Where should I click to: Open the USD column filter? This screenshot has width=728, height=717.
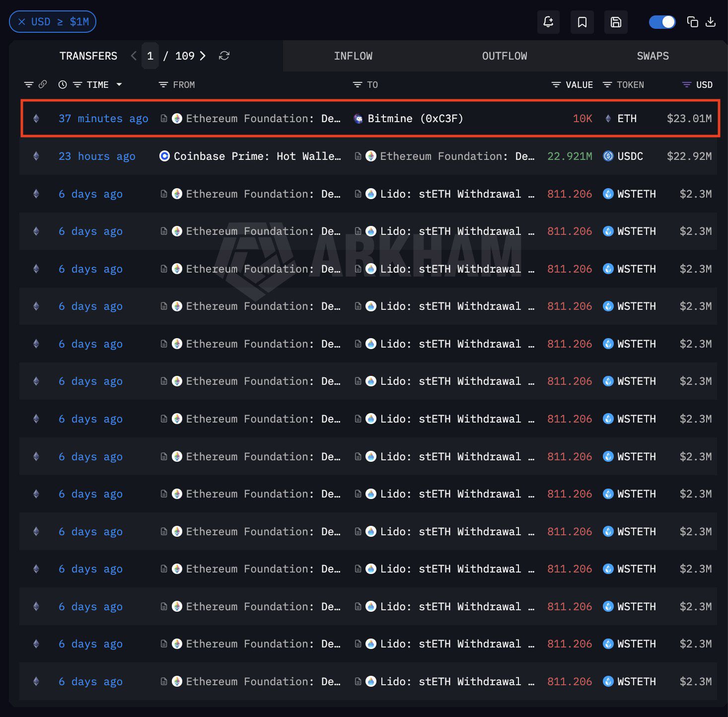(687, 85)
